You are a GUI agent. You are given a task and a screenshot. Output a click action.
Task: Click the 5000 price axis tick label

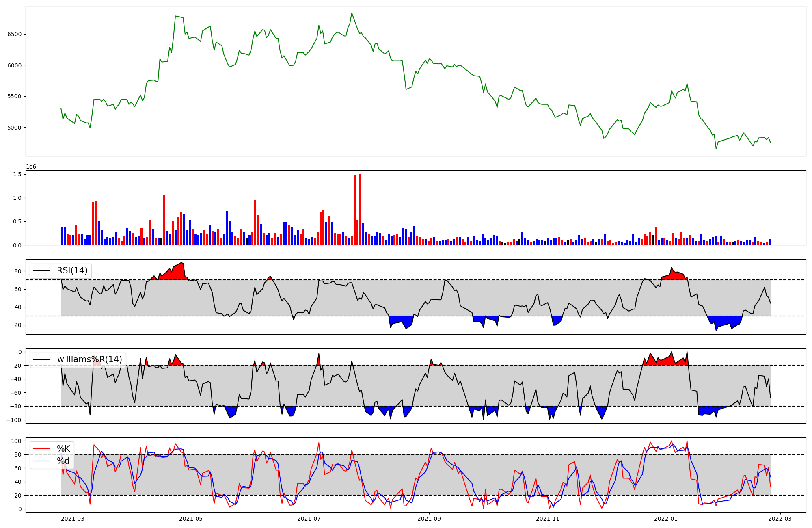click(x=14, y=128)
